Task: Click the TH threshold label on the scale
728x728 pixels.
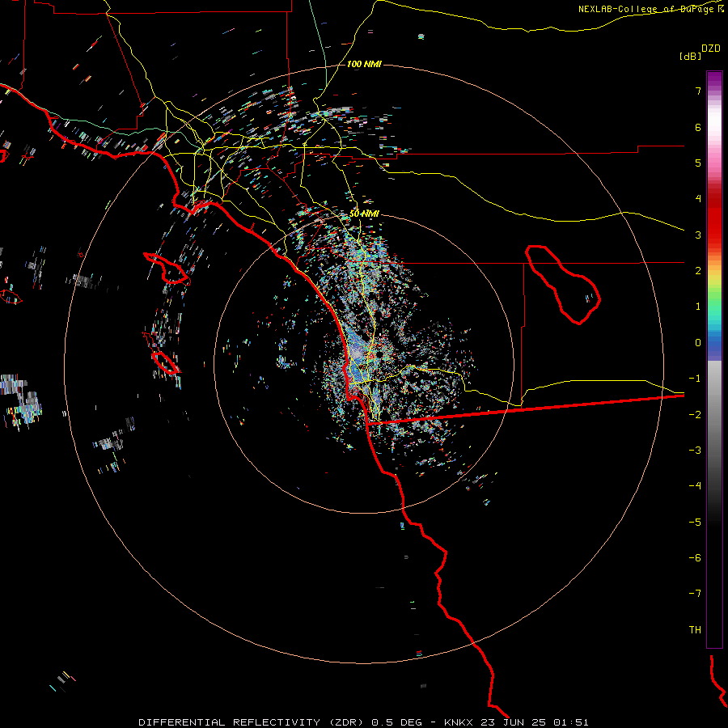Action: [695, 629]
